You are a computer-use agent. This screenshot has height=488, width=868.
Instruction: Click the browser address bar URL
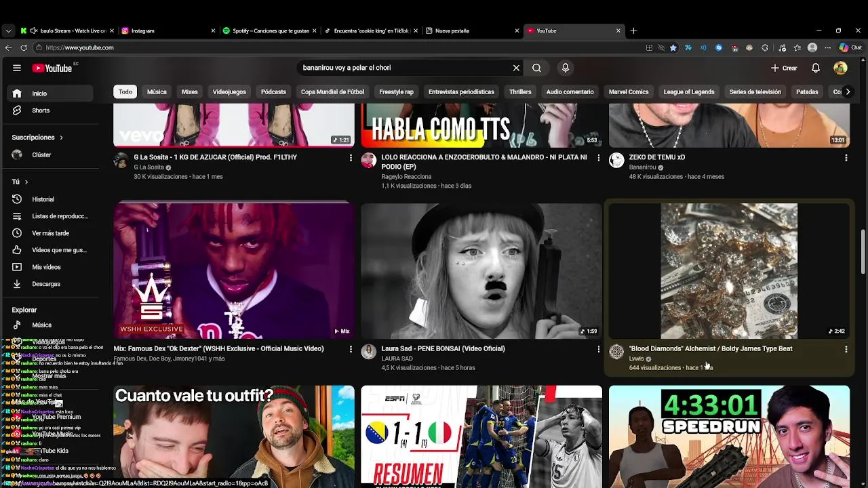tap(80, 48)
